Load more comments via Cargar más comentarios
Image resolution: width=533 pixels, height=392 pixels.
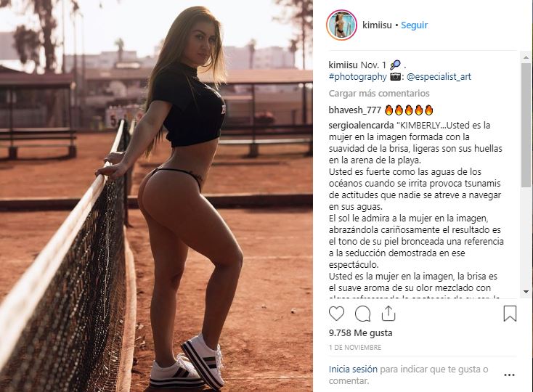(379, 94)
